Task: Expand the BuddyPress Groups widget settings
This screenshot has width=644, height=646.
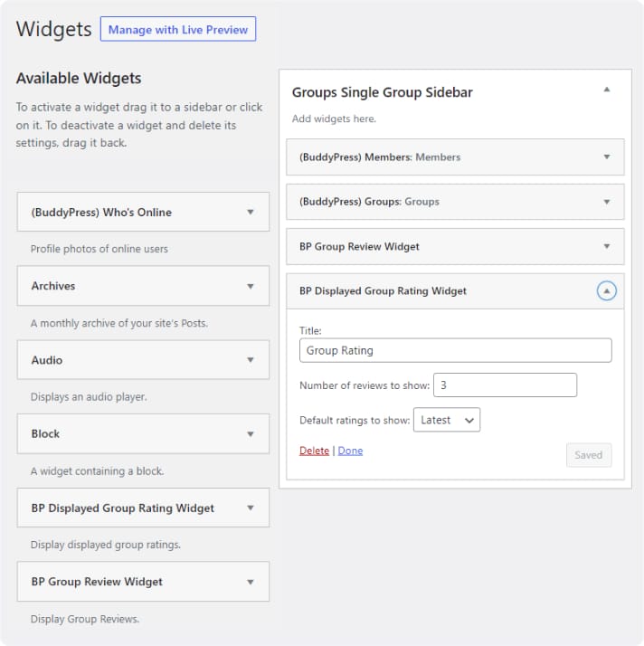Action: tap(607, 202)
